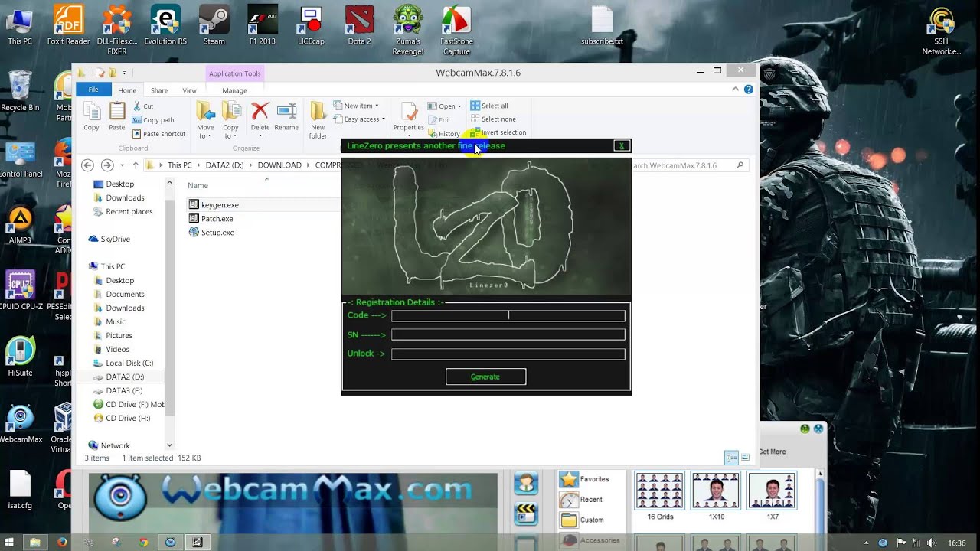Select the 1X10 effect thumbnail
Viewport: 980px width, 551px height.
pos(716,496)
